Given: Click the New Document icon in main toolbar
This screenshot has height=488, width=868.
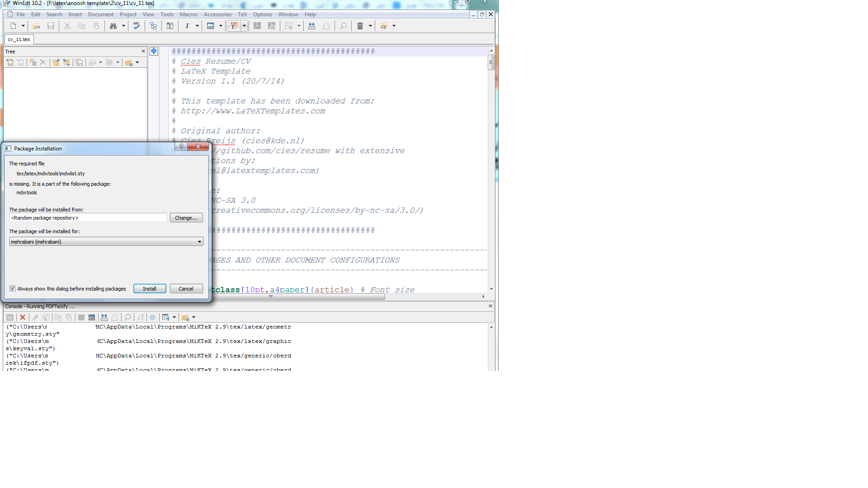Looking at the screenshot, I should (14, 26).
